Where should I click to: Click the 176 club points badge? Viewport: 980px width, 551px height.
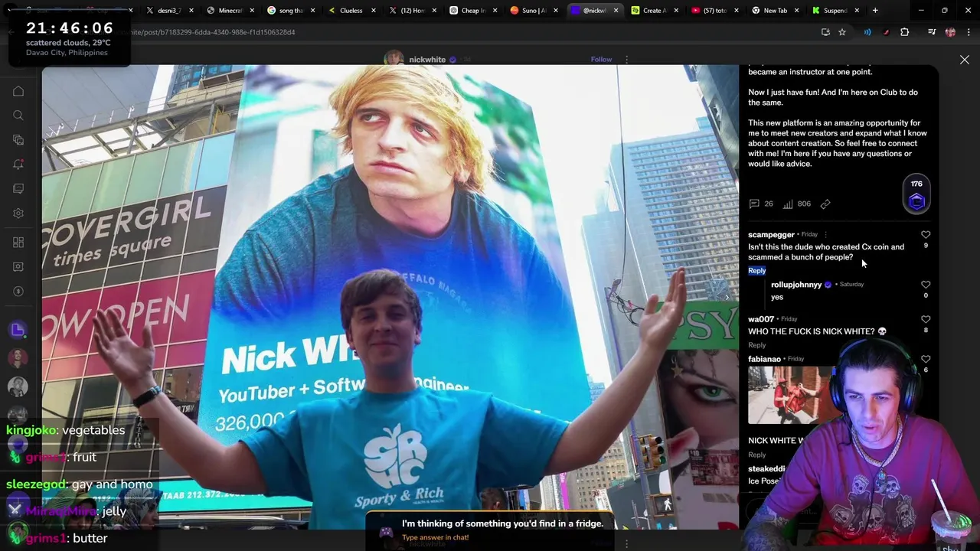[916, 194]
